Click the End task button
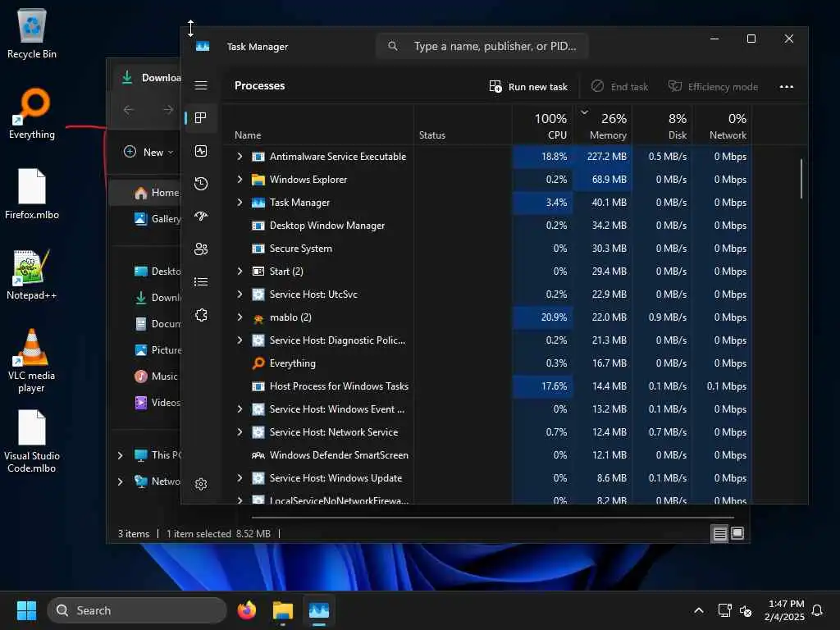The image size is (840, 630). (x=619, y=87)
